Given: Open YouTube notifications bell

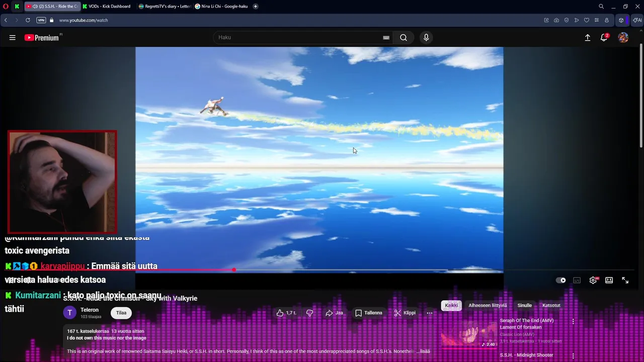Looking at the screenshot, I should click(x=604, y=38).
